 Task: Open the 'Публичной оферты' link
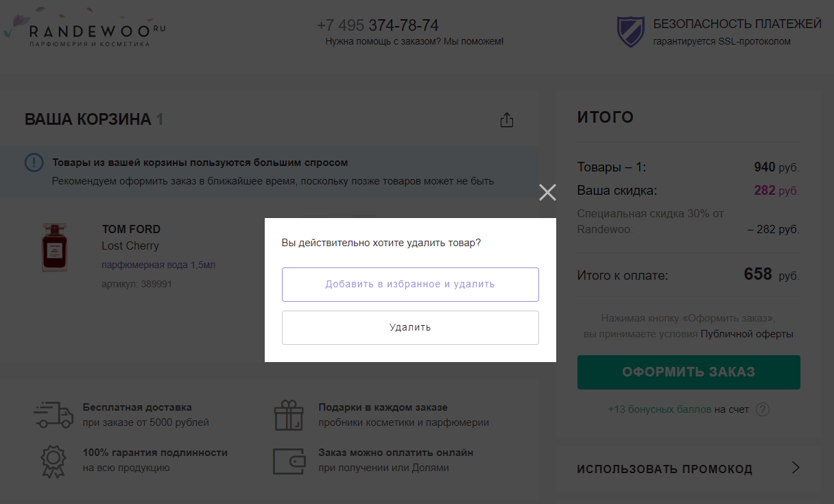pyautogui.click(x=747, y=335)
